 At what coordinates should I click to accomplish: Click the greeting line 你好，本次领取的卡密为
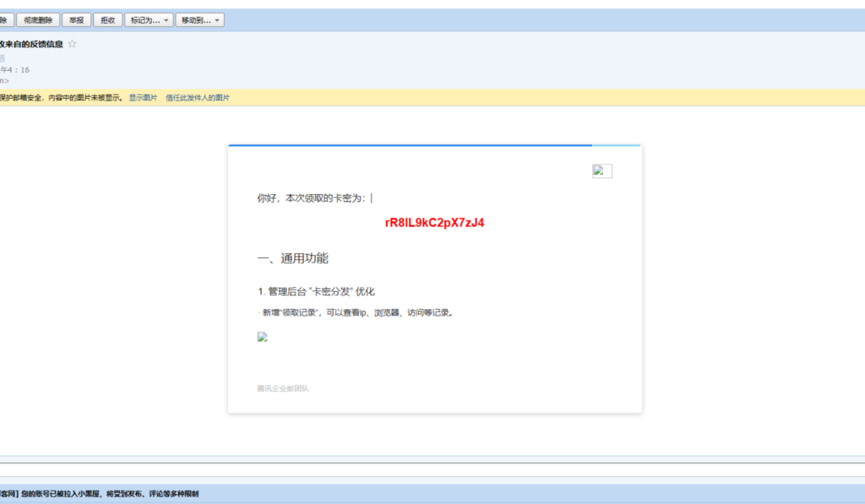(312, 198)
